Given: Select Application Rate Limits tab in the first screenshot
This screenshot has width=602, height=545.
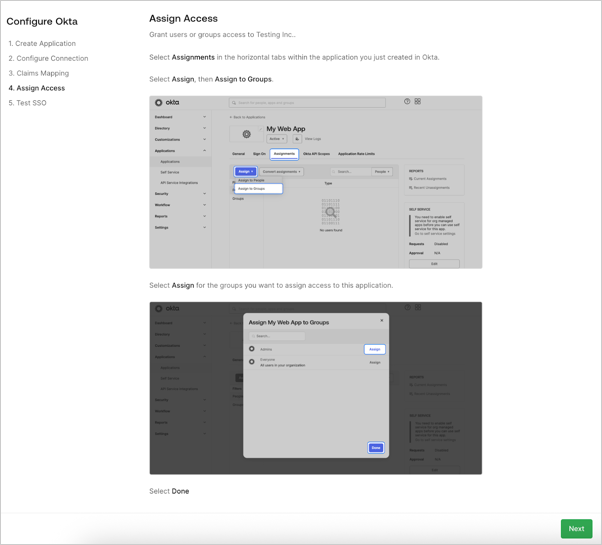Looking at the screenshot, I should coord(356,154).
